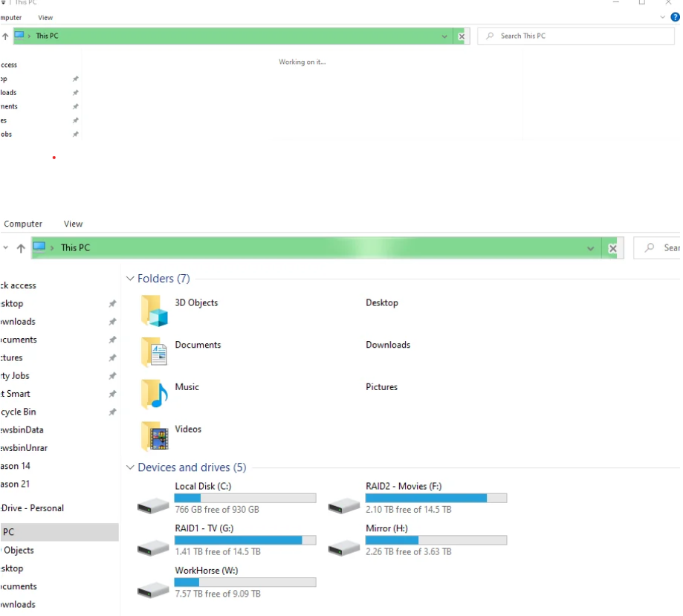Click '1.41 TB free of 14.5 TB' text
This screenshot has width=683, height=616.
218,551
